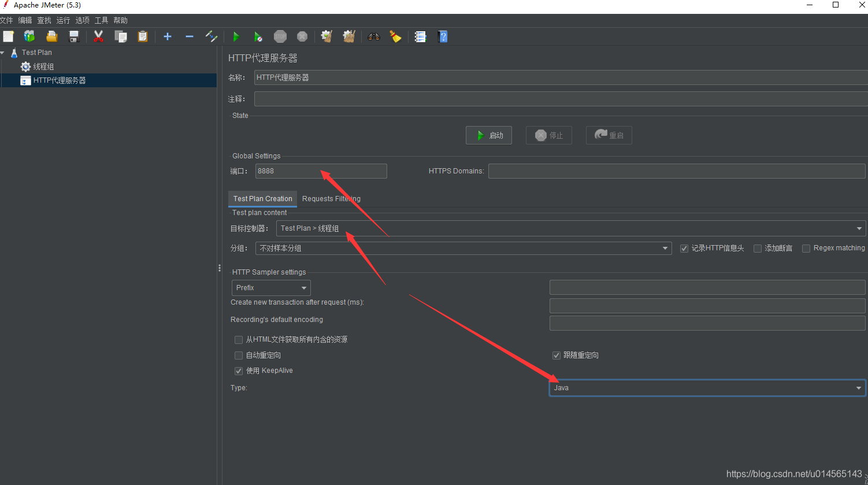Open the 查找 menu
This screenshot has width=868, height=485.
44,20
